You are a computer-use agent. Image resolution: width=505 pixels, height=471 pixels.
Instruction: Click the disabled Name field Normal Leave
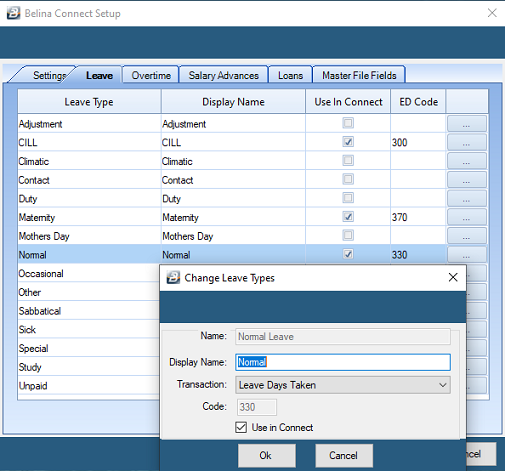343,337
